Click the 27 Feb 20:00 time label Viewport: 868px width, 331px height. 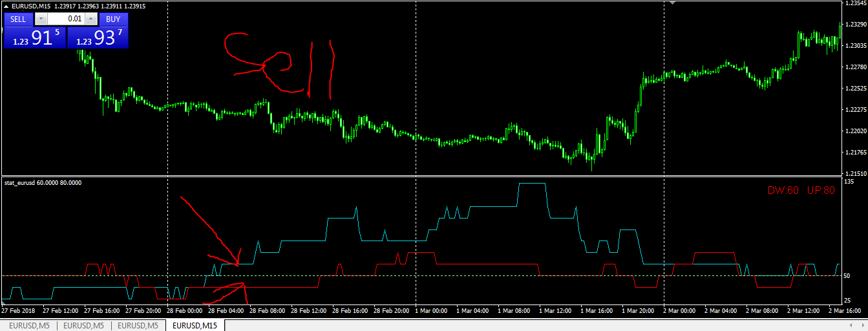tap(145, 311)
